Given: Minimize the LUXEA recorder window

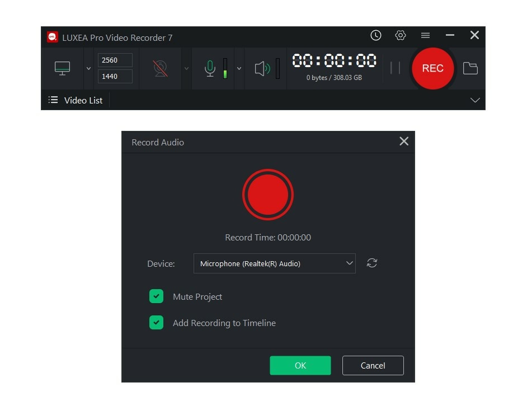Looking at the screenshot, I should click(x=450, y=35).
